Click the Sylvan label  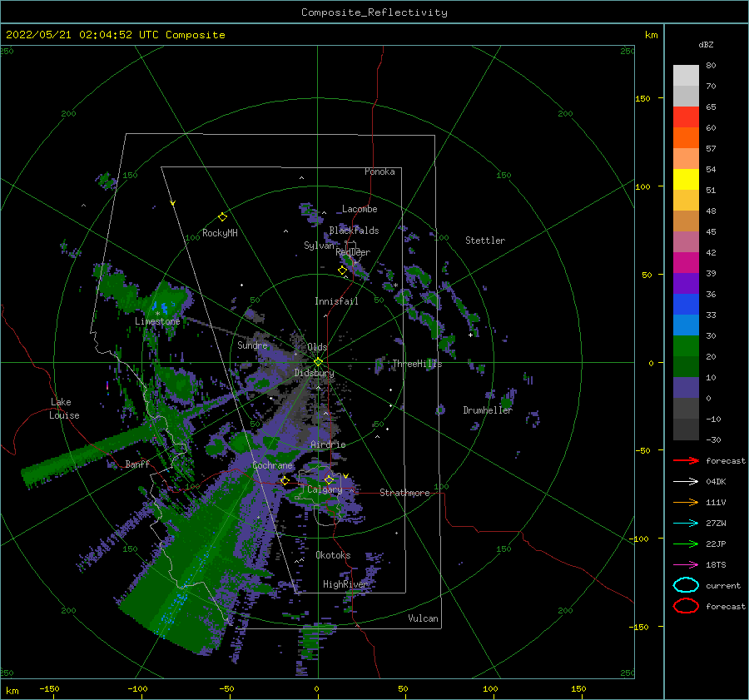[x=319, y=246]
